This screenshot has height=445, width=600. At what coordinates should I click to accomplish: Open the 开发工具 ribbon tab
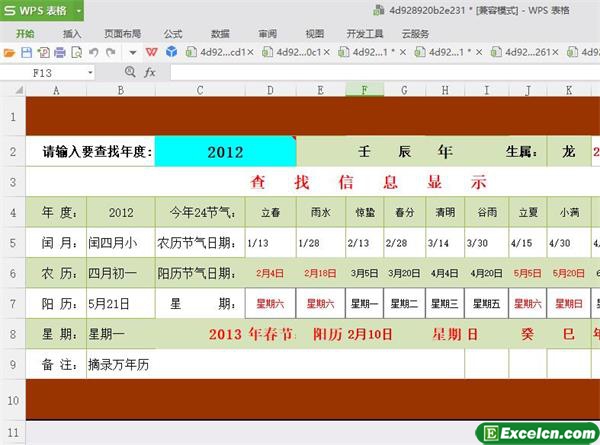(x=365, y=34)
